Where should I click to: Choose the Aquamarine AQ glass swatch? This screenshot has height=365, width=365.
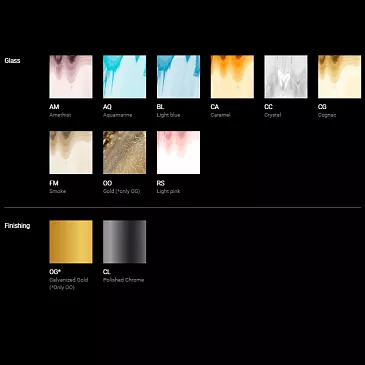(x=124, y=77)
